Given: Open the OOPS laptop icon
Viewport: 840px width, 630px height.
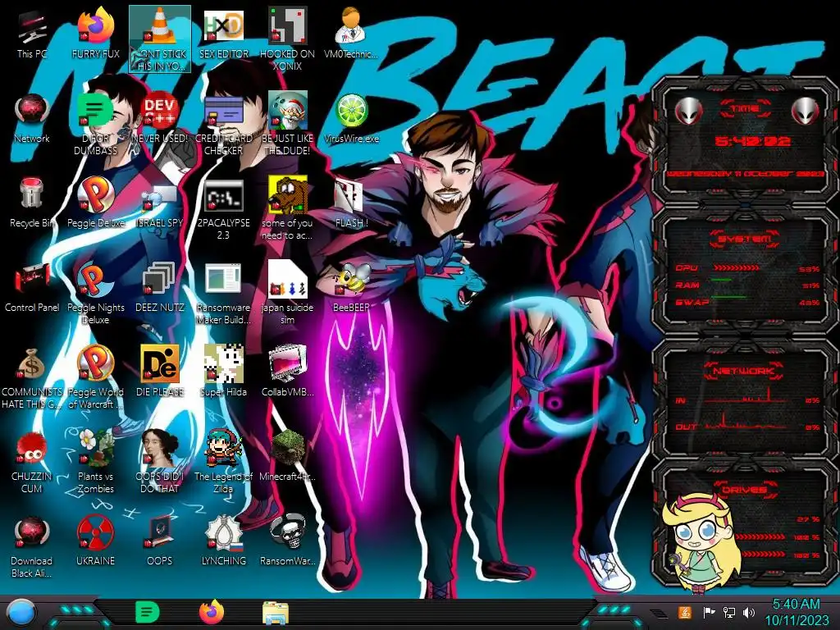Looking at the screenshot, I should click(x=160, y=541).
